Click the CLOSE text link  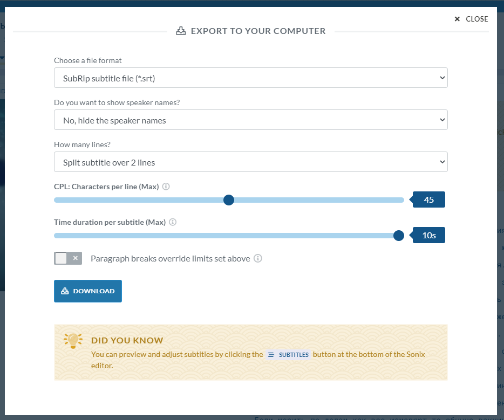476,19
